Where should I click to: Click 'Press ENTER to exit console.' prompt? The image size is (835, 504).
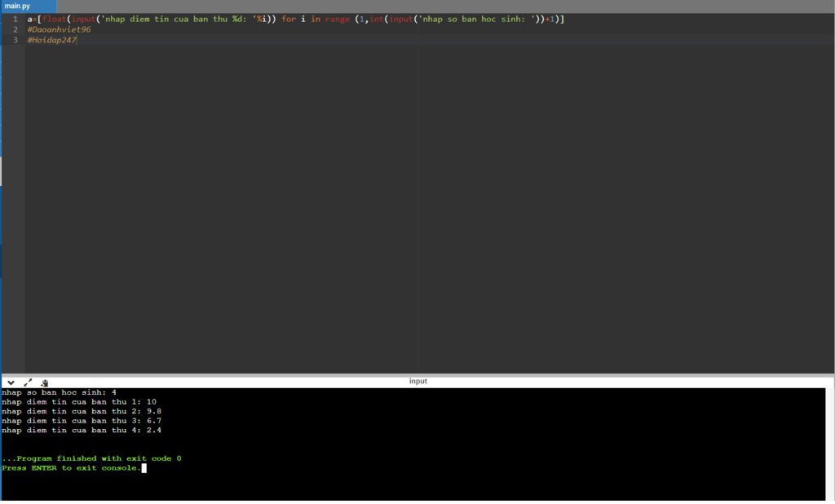(72, 468)
